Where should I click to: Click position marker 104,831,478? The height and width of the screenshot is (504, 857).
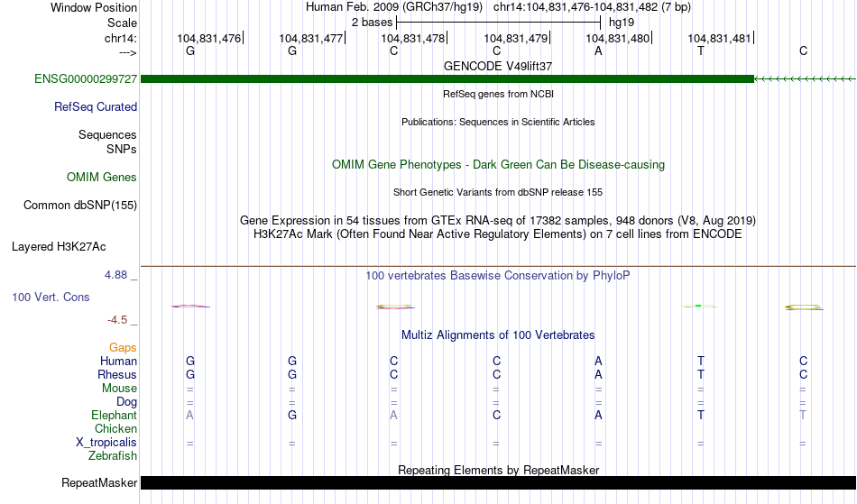pos(412,38)
